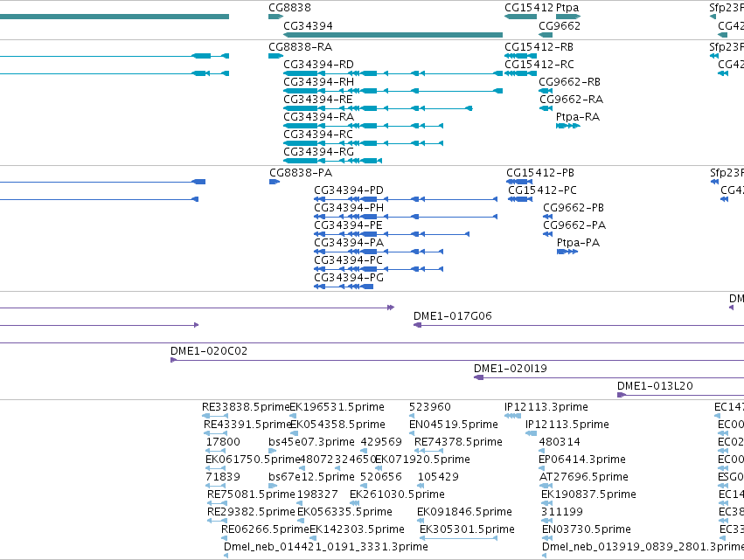Click the CG15412 gene label

(529, 8)
